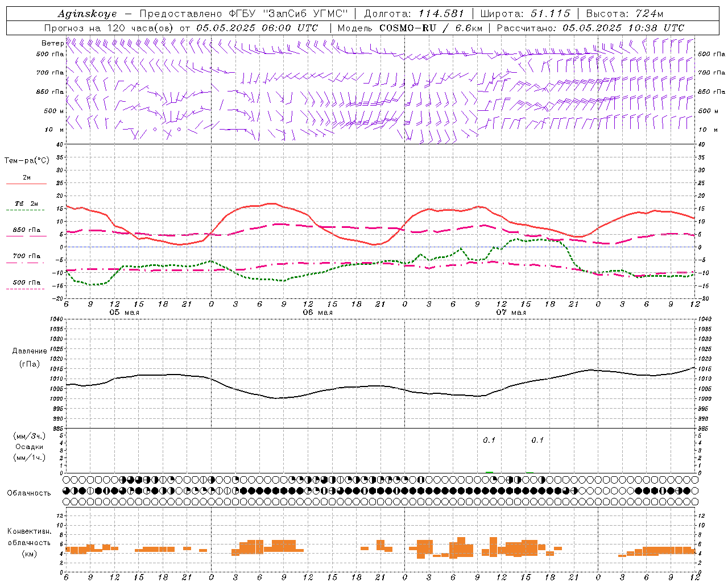Image resolution: width=728 pixels, height=582 pixels.
Task: Click the 850 гПа temperature legend entry
Action: click(x=27, y=230)
